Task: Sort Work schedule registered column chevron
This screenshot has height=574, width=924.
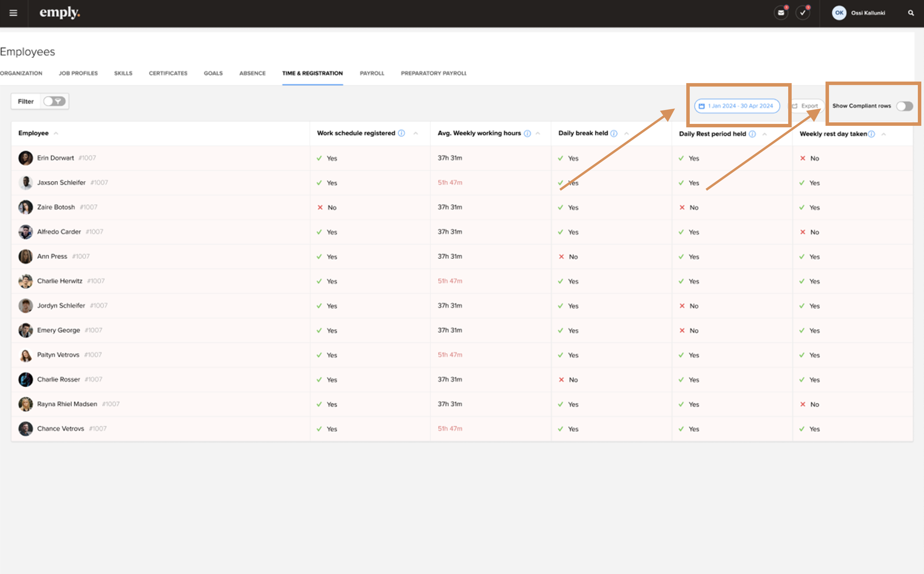Action: click(415, 133)
